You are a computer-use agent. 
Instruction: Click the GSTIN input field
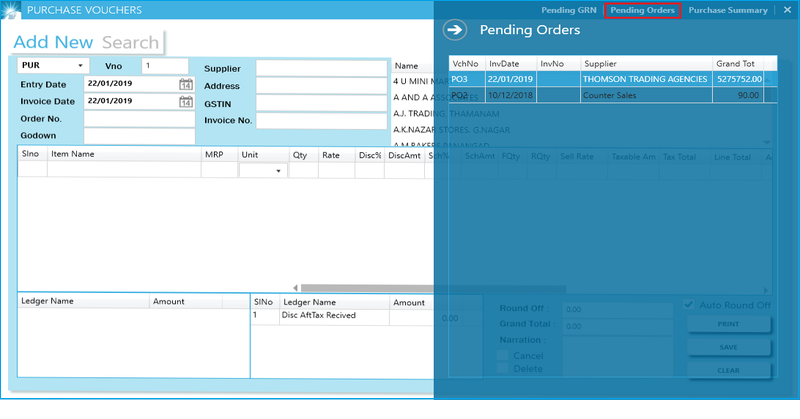(x=321, y=103)
